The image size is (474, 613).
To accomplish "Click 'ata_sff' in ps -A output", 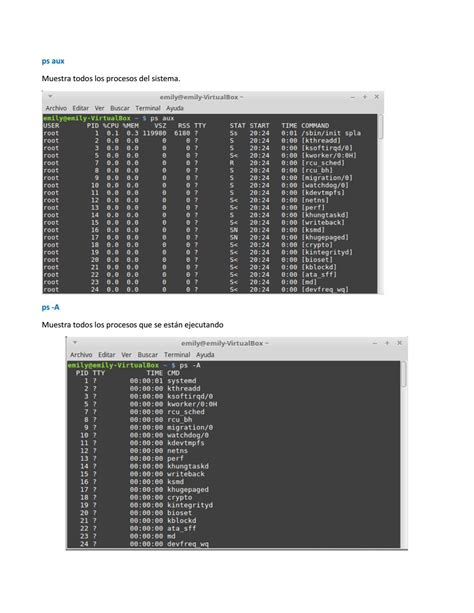I will click(182, 528).
